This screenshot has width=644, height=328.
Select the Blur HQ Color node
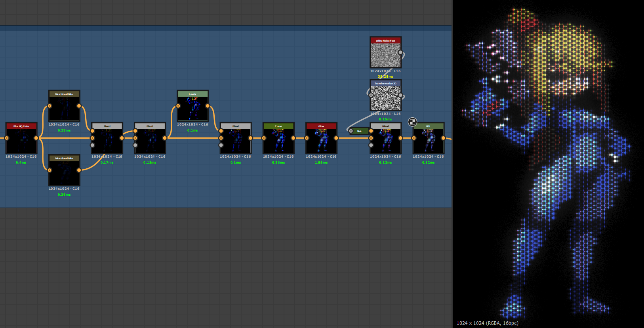[x=21, y=138]
